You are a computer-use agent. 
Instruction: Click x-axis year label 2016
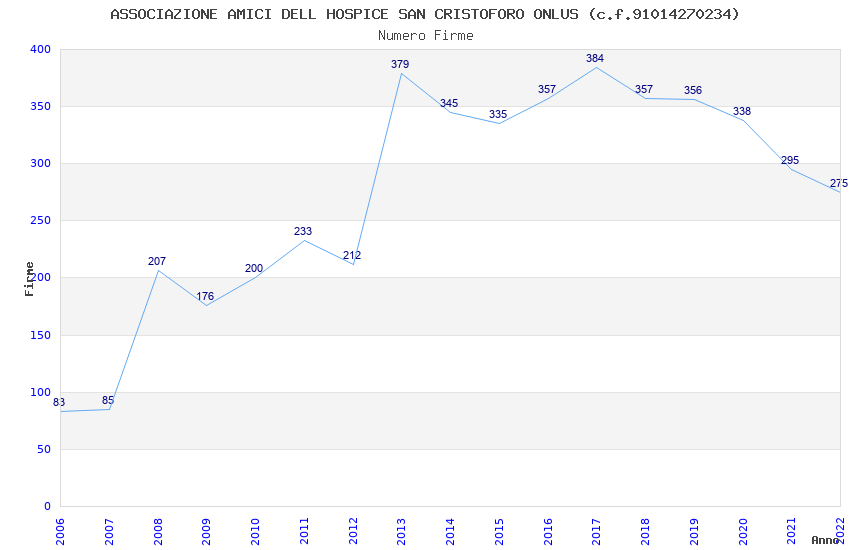tap(548, 532)
